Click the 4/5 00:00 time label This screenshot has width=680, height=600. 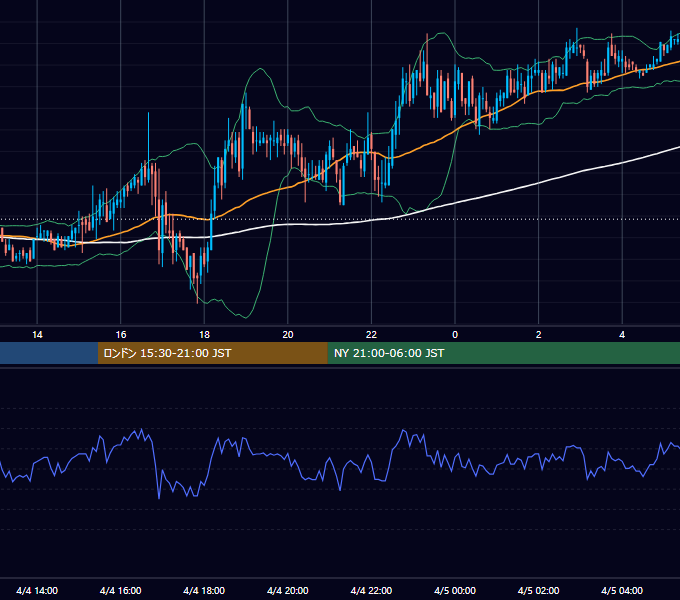coord(455,590)
